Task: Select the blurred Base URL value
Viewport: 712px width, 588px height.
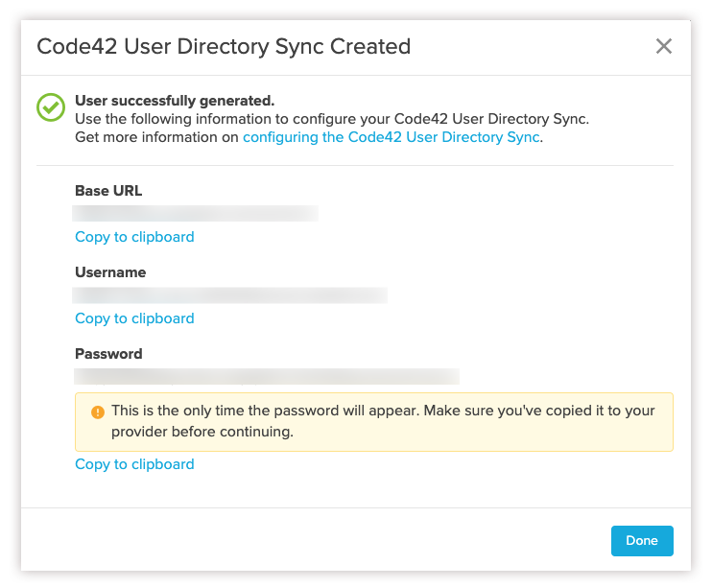Action: (x=195, y=213)
